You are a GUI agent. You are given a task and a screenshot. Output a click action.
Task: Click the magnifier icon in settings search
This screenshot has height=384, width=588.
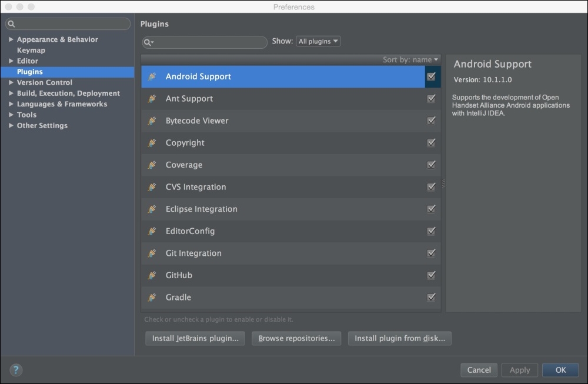pyautogui.click(x=11, y=24)
